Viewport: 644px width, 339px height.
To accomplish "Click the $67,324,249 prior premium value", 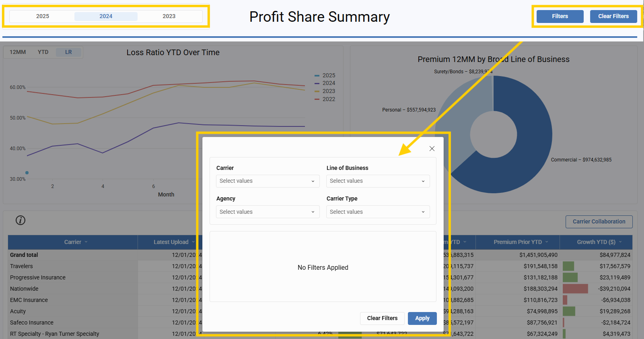I will 542,334.
